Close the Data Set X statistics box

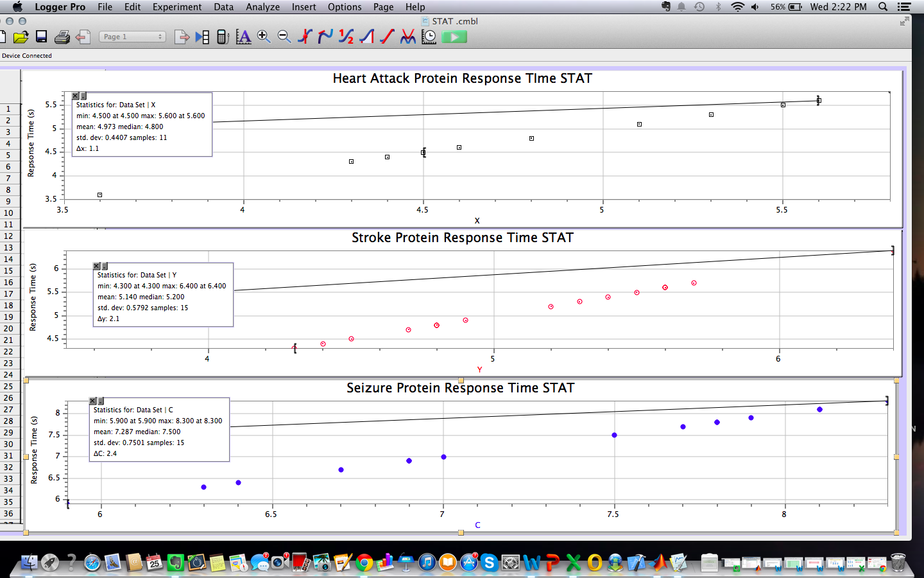click(75, 96)
